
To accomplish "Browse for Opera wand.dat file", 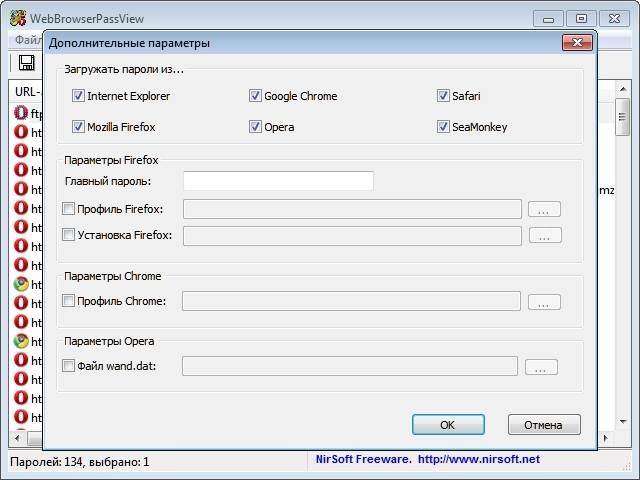I will [x=541, y=367].
